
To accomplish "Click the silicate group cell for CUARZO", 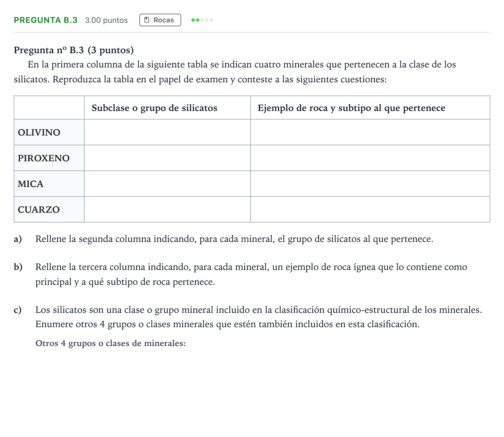I will [167, 209].
